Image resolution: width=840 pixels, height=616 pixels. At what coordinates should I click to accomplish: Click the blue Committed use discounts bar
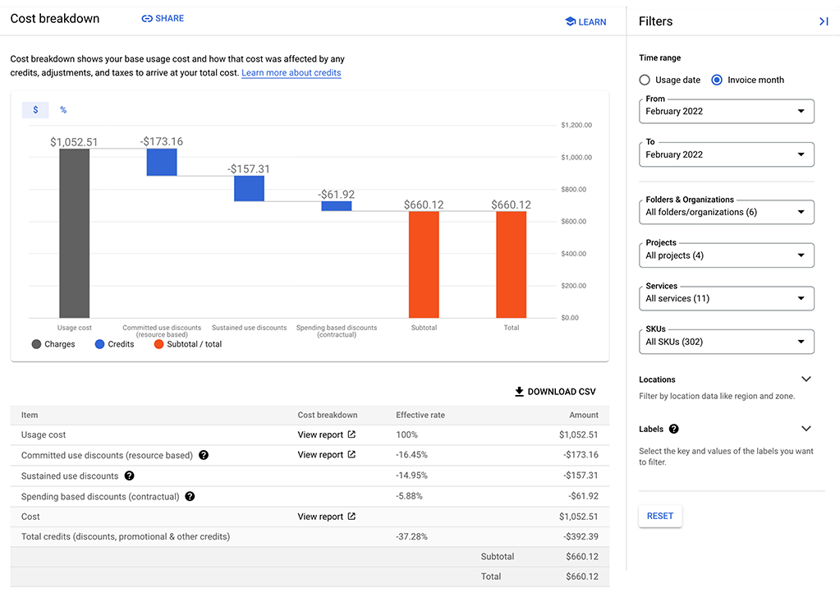pyautogui.click(x=162, y=163)
